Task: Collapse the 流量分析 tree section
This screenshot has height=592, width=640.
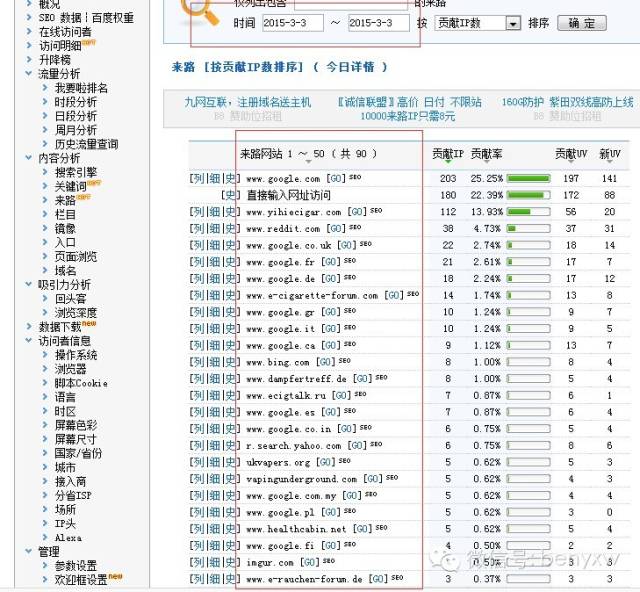Action: (29, 73)
